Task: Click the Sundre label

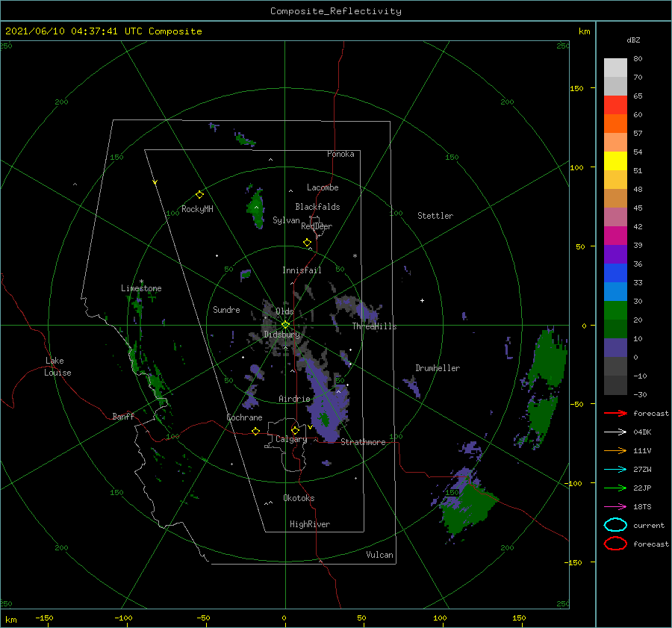Action: tap(227, 310)
